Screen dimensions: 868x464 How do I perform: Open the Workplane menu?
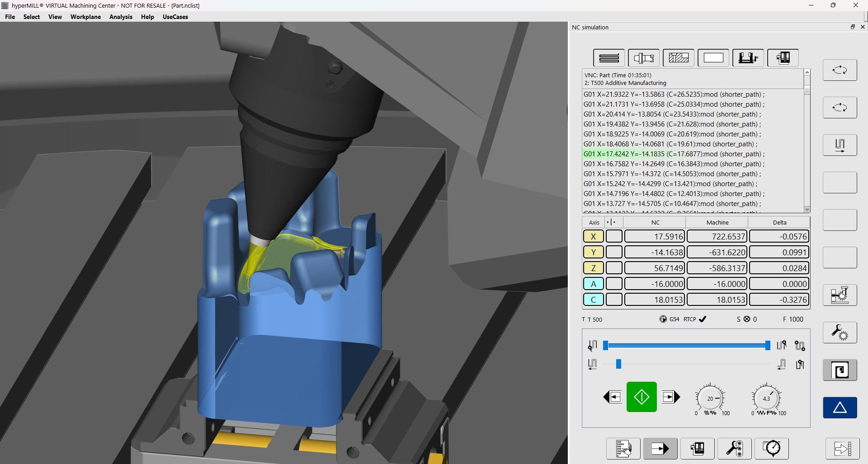[x=85, y=17]
